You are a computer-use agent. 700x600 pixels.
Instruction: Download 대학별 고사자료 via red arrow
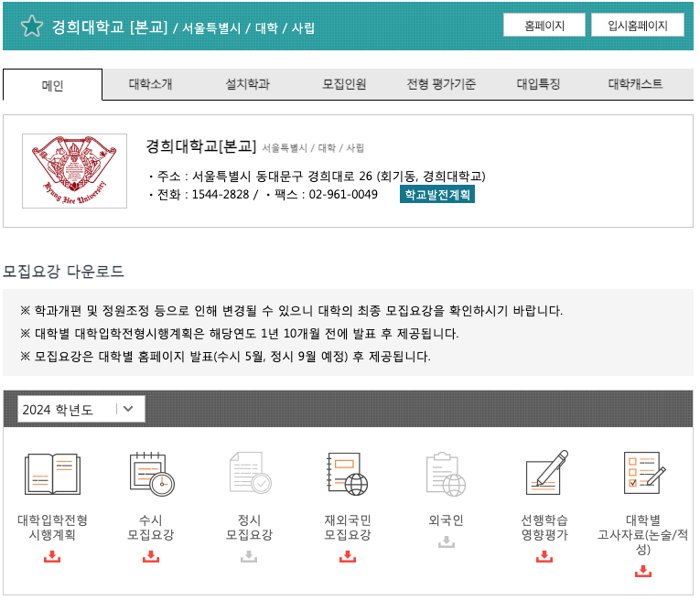point(643,571)
